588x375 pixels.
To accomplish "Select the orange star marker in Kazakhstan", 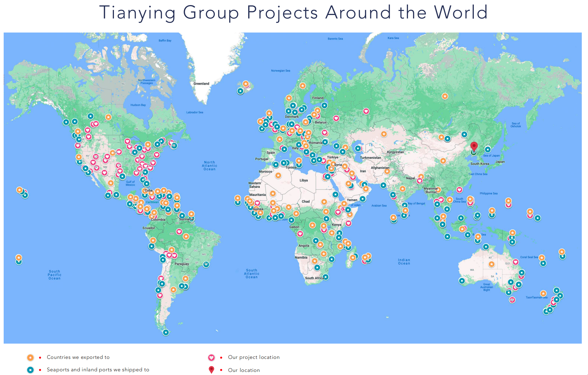I will coord(384,134).
